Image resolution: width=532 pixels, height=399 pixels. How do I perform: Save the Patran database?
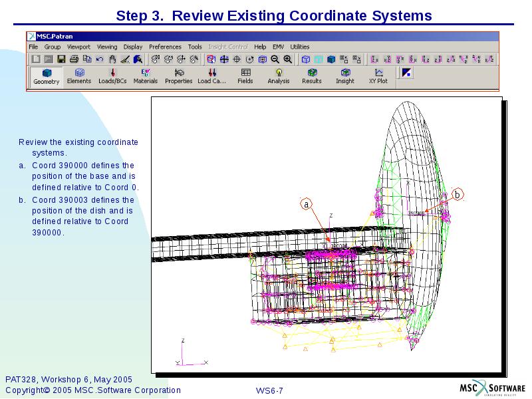[61, 59]
